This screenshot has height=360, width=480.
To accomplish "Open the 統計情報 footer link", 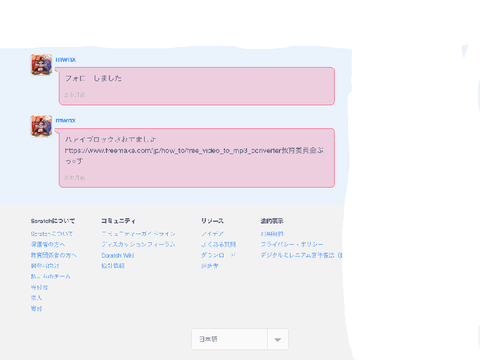I will (113, 266).
